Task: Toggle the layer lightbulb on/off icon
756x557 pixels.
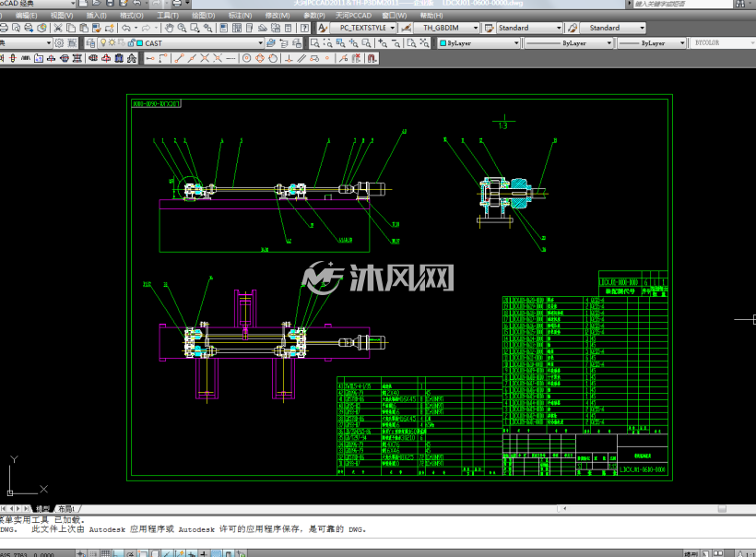Action: pos(102,43)
